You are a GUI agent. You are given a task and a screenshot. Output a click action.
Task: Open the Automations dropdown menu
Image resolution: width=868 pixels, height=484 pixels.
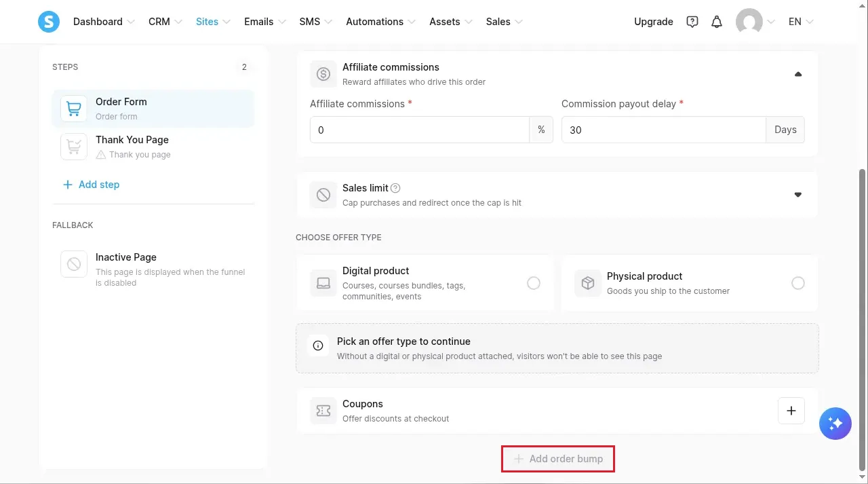(381, 22)
